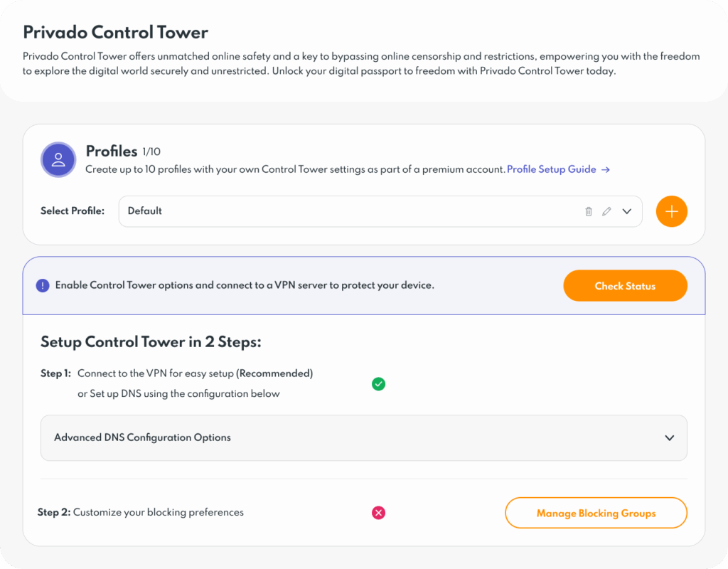This screenshot has height=569, width=728.
Task: Click the orange plus to add a profile
Action: coord(671,211)
